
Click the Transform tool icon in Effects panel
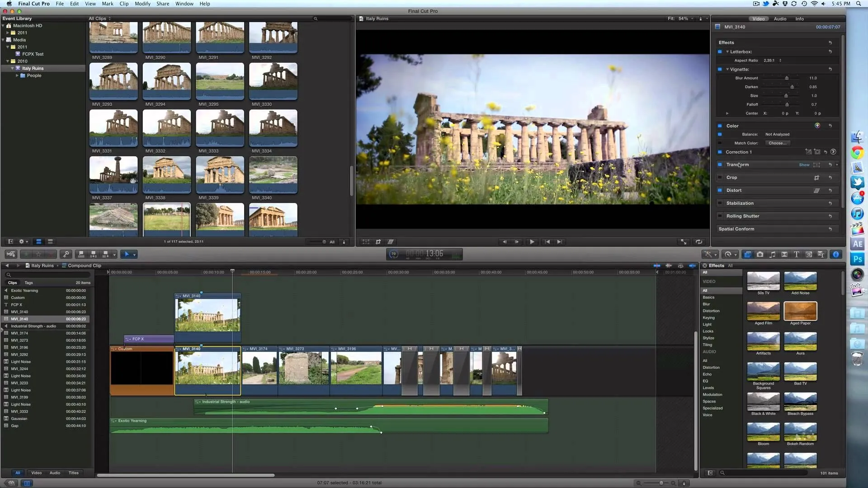coord(817,164)
